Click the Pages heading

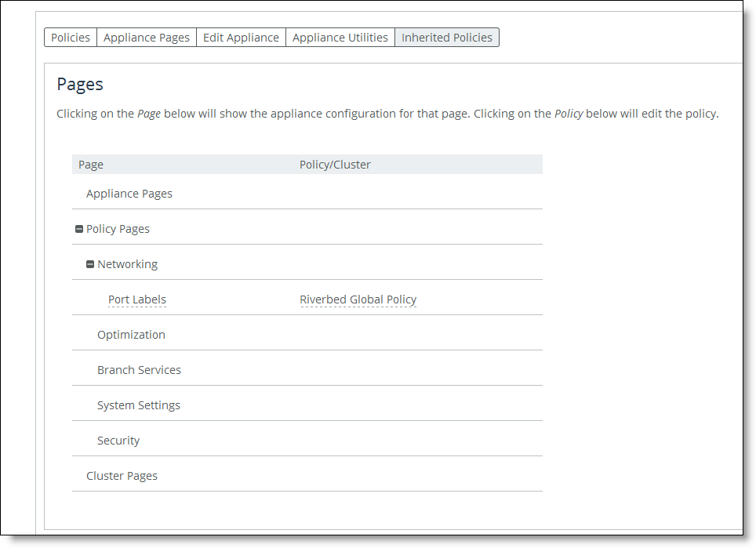[x=80, y=85]
